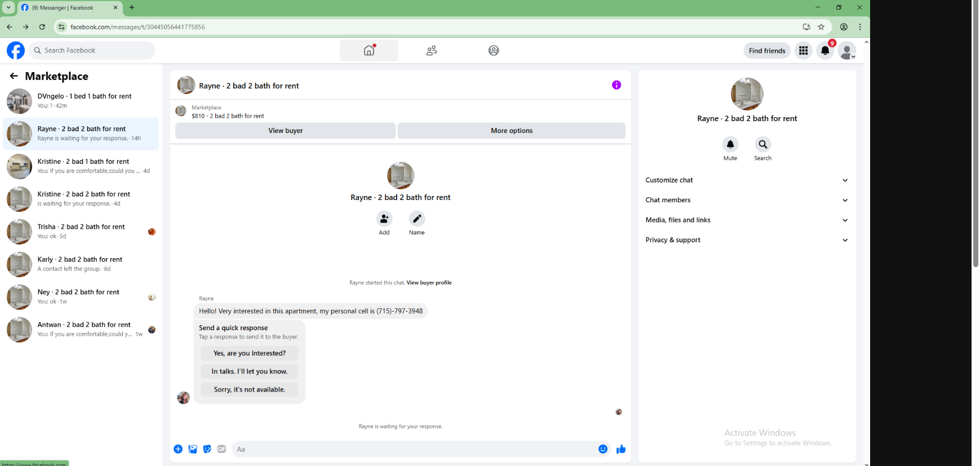The image size is (980, 466).
Task: Click the More options button
Action: (512, 131)
